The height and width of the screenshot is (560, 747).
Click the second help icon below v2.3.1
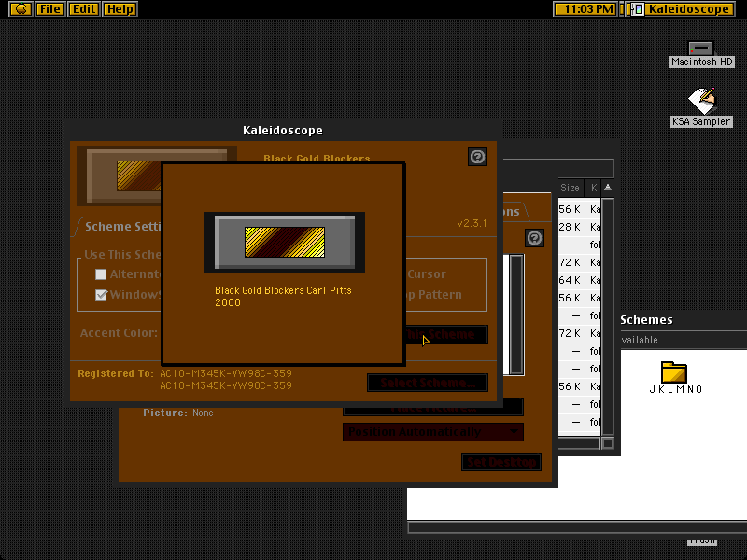[x=534, y=238]
